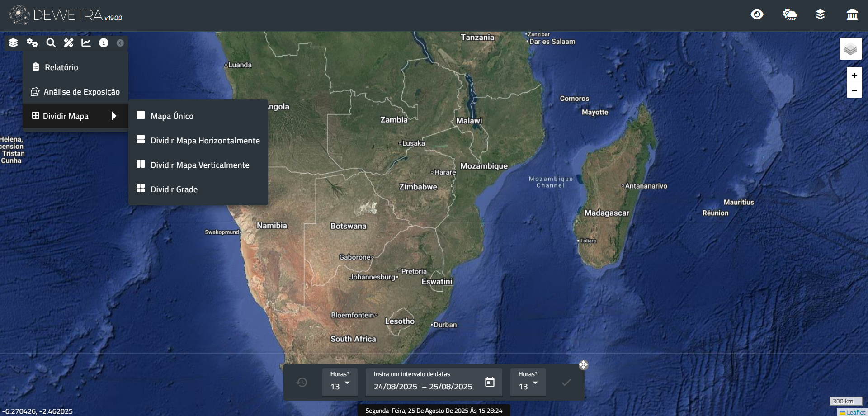Collapse the left toolbar with arrow toggle
This screenshot has width=868, height=416.
click(x=120, y=43)
